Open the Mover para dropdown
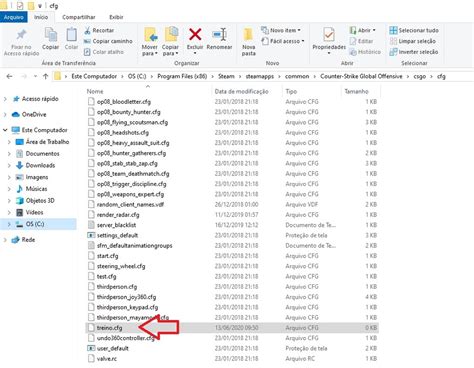This screenshot has height=368, width=474. [x=150, y=50]
